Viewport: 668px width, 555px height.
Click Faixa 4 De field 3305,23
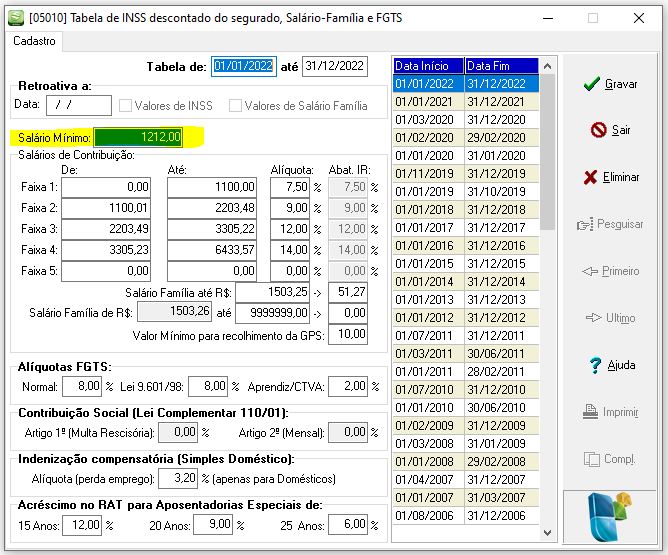106,250
